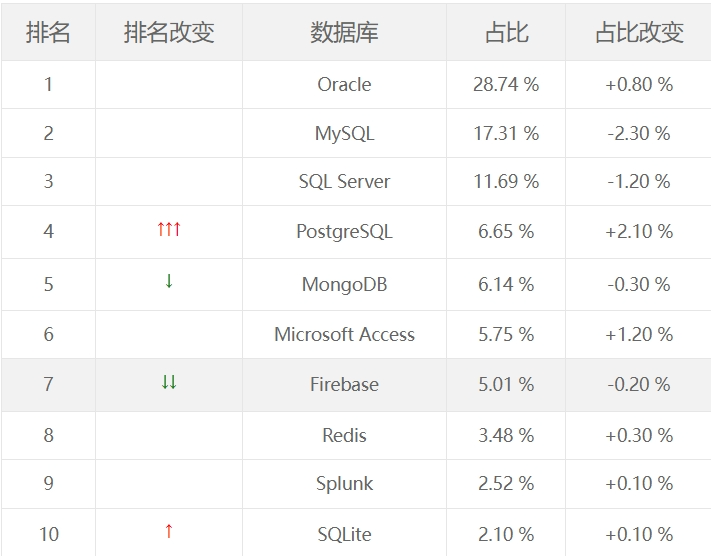Image resolution: width=711 pixels, height=556 pixels.
Task: Click the triple red up arrows for PostgreSQL
Action: click(169, 229)
